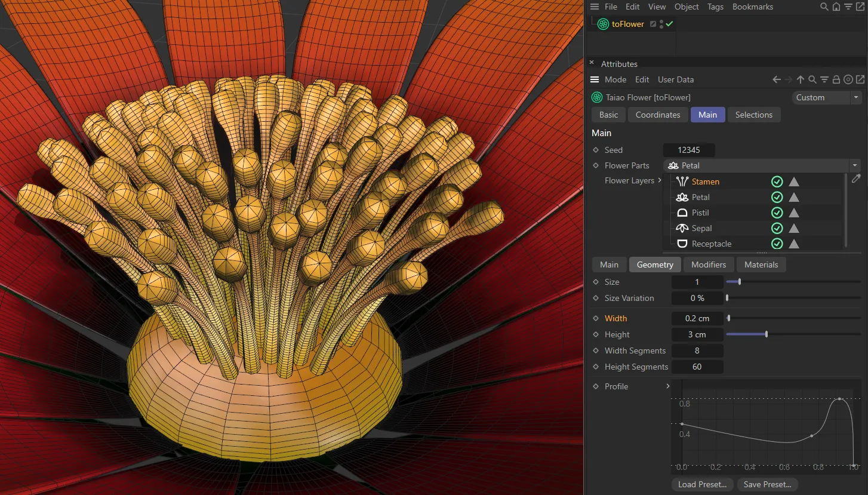Click the Save Preset button
Image resolution: width=868 pixels, height=495 pixels.
tap(767, 484)
